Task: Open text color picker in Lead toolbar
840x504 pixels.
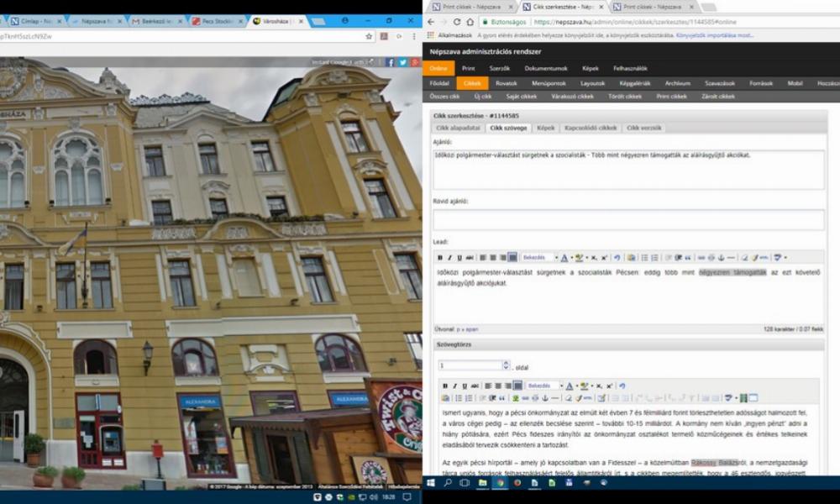Action: point(565,258)
